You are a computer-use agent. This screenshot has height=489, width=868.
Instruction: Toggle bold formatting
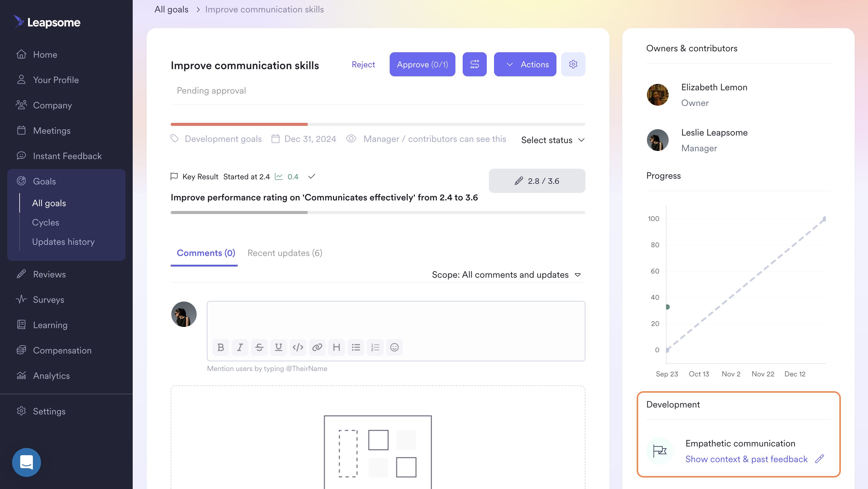(x=221, y=347)
